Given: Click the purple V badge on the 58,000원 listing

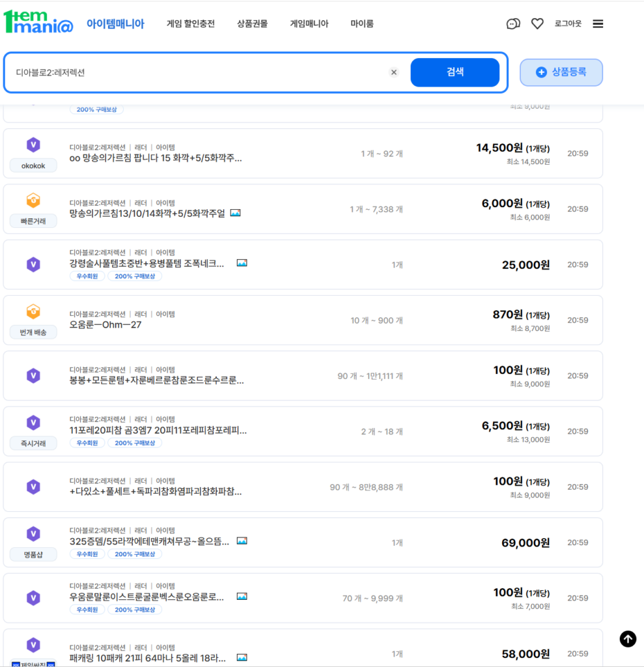Looking at the screenshot, I should (x=33, y=645).
